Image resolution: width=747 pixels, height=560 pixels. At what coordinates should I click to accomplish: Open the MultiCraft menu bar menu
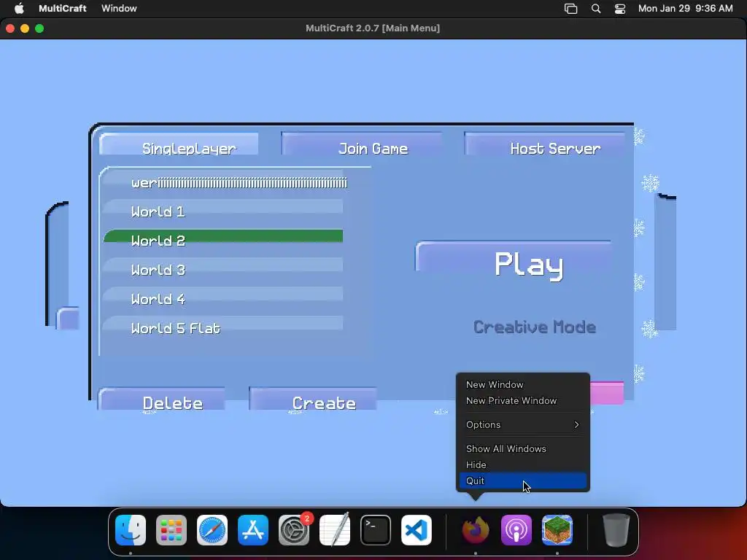[63, 8]
